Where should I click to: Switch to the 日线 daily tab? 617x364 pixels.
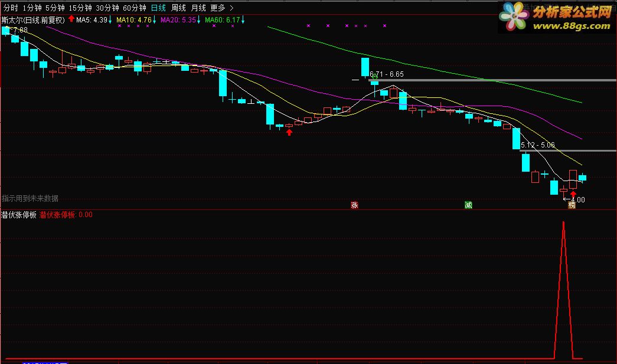point(158,8)
